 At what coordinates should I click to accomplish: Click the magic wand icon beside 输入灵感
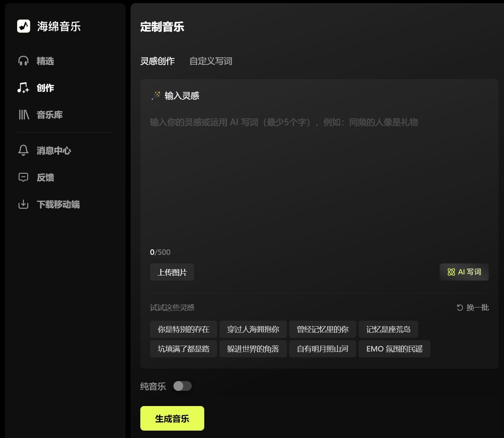155,95
